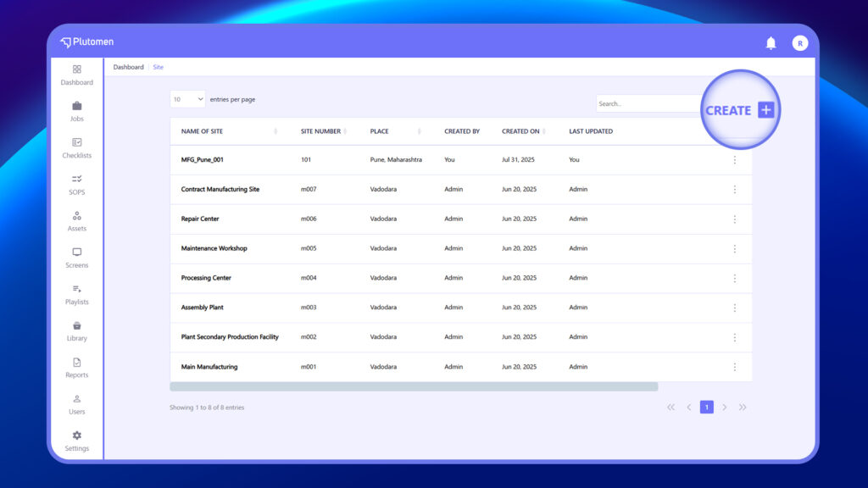
Task: Open actions menu for Maintenance Workshop
Action: [735, 248]
